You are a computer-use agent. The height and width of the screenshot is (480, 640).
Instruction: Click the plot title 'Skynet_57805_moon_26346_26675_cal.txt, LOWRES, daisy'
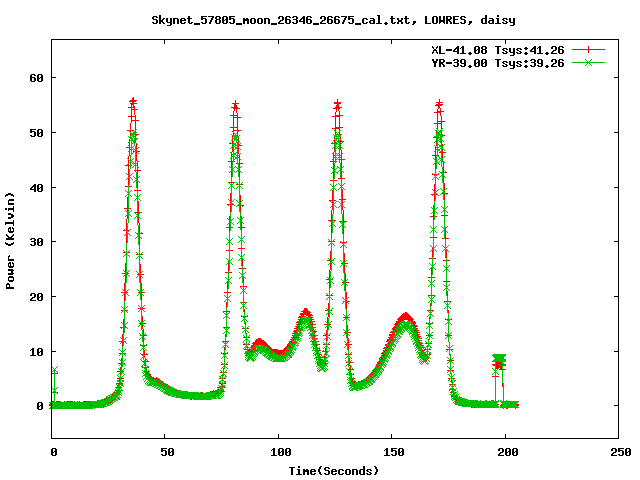pos(333,20)
